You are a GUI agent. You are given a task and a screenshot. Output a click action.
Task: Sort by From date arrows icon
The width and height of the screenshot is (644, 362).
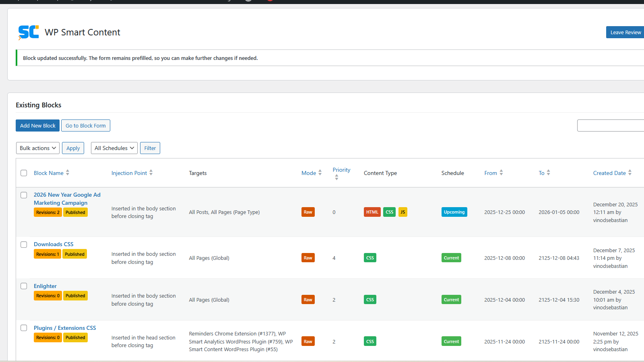(501, 173)
